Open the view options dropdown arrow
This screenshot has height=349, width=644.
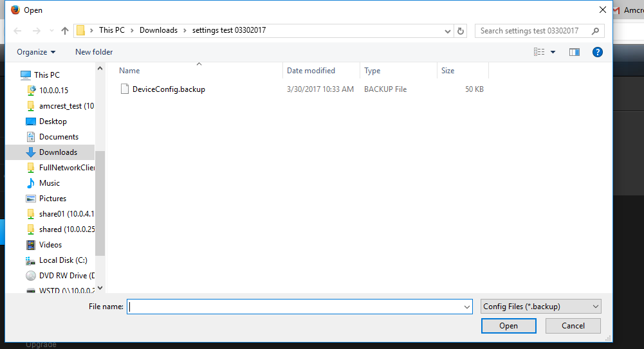553,52
